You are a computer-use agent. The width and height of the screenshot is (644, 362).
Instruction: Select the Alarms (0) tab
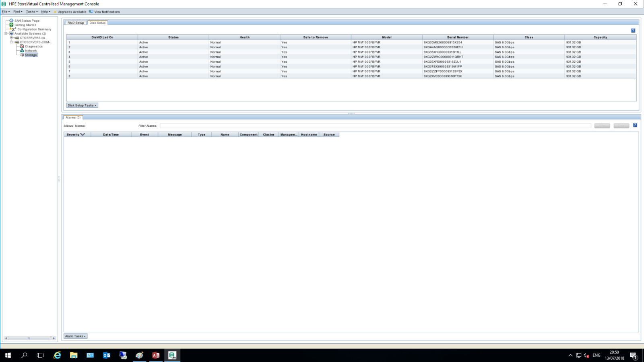tap(73, 117)
